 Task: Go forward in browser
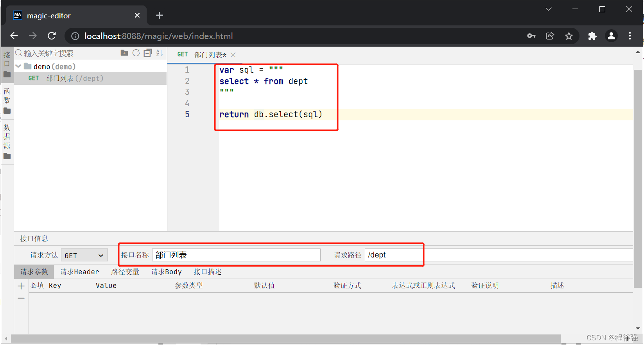click(x=33, y=36)
